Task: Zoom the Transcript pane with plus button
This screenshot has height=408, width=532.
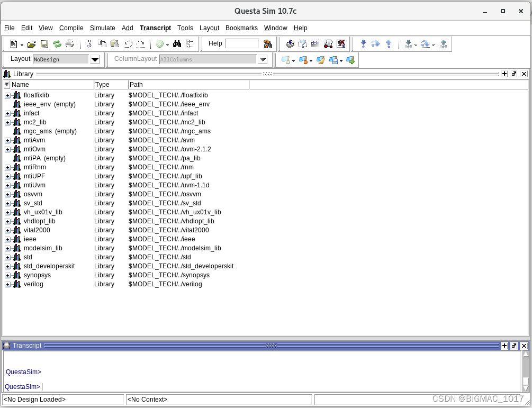Action: pos(504,346)
